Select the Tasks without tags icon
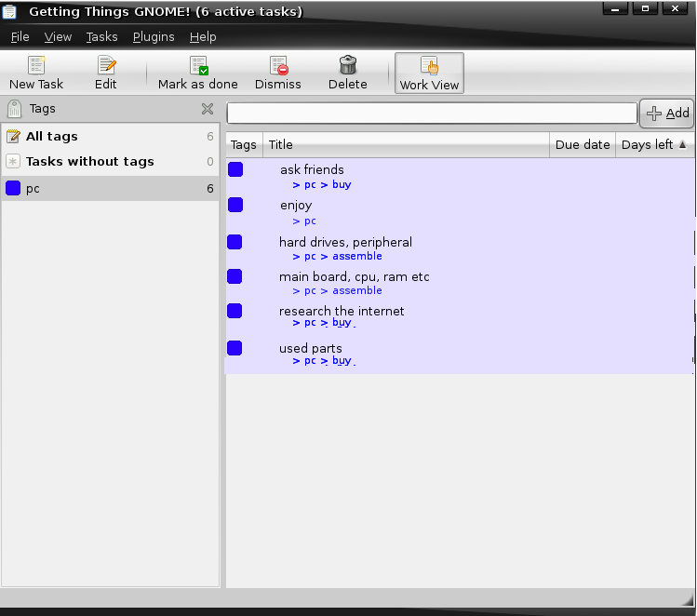Screen dimensions: 697x616 click(13, 162)
